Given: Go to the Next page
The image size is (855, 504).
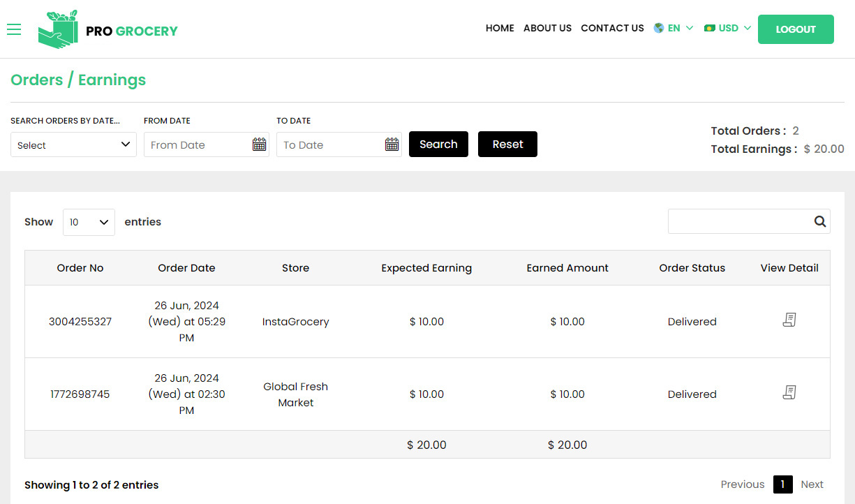Looking at the screenshot, I should pos(812,484).
